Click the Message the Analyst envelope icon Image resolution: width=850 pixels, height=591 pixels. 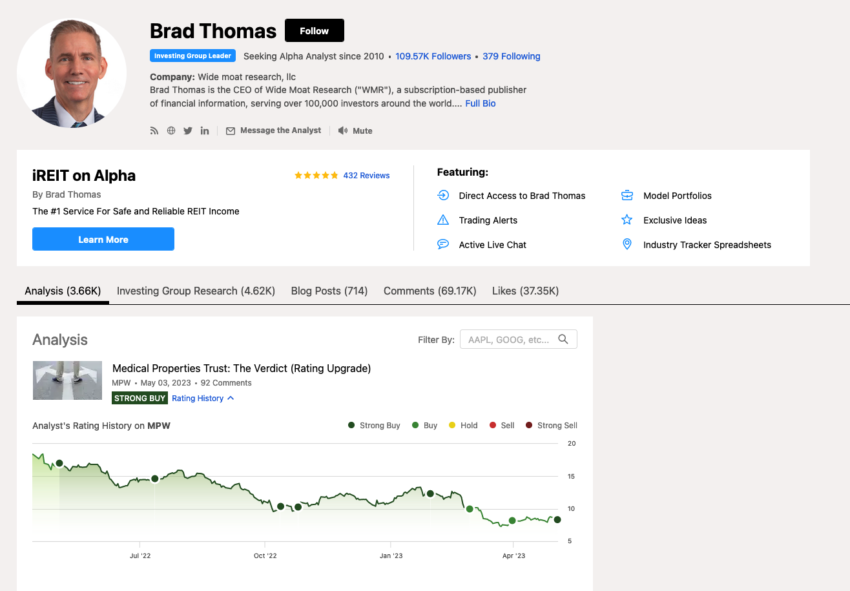point(228,130)
